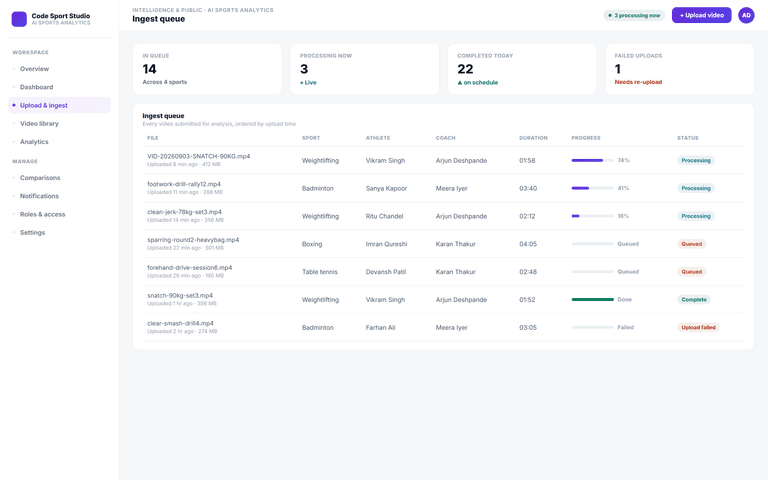
Task: Go to Overview in sidebar
Action: [x=59, y=69]
